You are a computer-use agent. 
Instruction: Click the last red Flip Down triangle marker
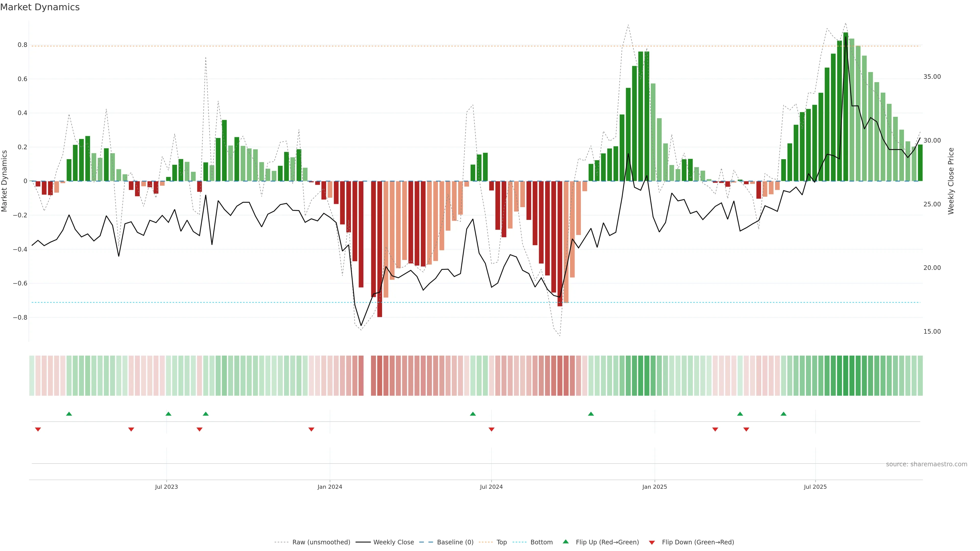coord(746,429)
